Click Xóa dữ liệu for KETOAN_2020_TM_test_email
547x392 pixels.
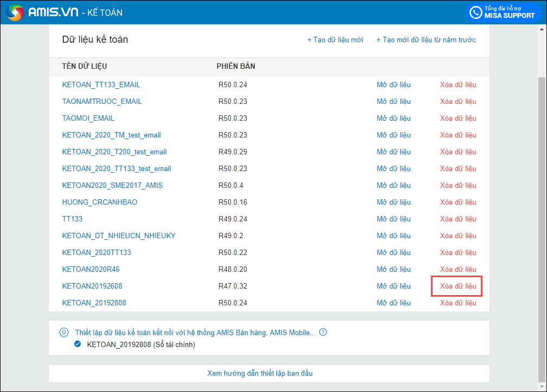point(458,135)
